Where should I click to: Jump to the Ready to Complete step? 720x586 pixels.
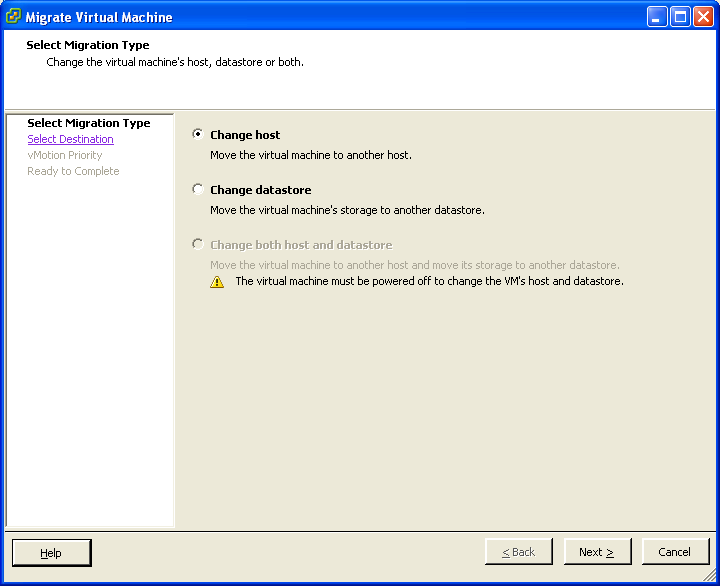coord(73,171)
